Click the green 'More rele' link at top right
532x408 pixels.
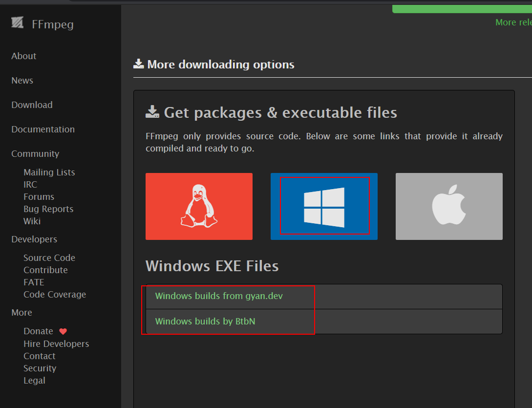coord(513,22)
